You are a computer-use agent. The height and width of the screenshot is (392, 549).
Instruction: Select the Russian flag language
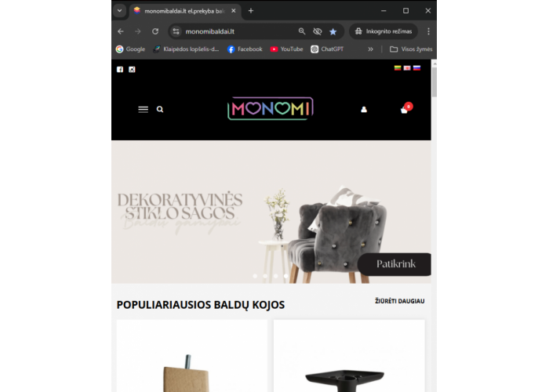(416, 68)
